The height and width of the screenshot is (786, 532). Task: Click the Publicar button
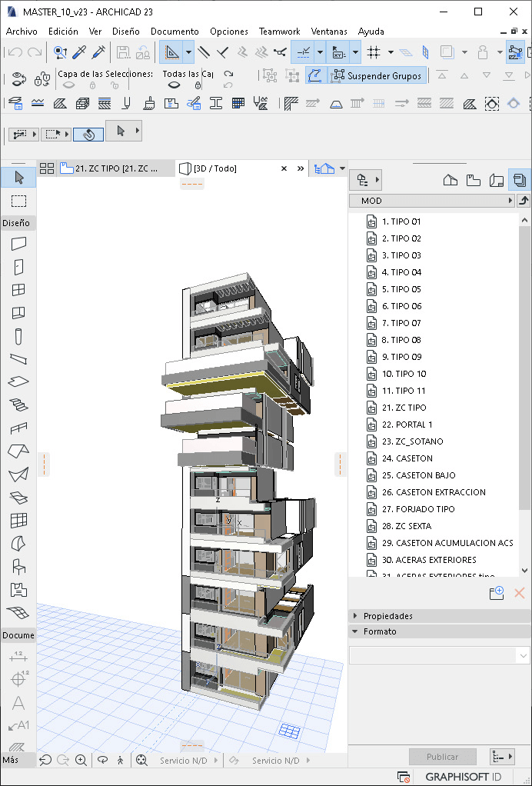pyautogui.click(x=442, y=757)
